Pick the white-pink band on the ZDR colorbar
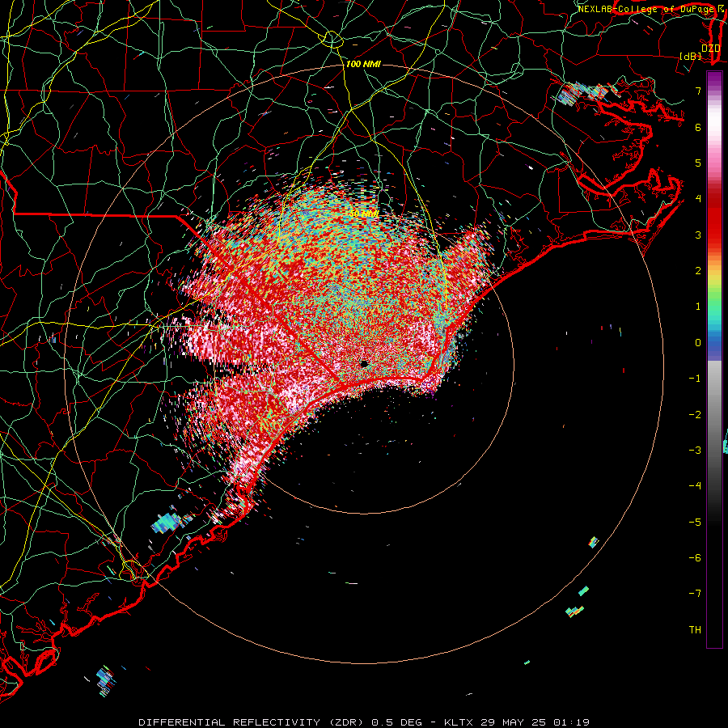The height and width of the screenshot is (728, 728). [714, 128]
